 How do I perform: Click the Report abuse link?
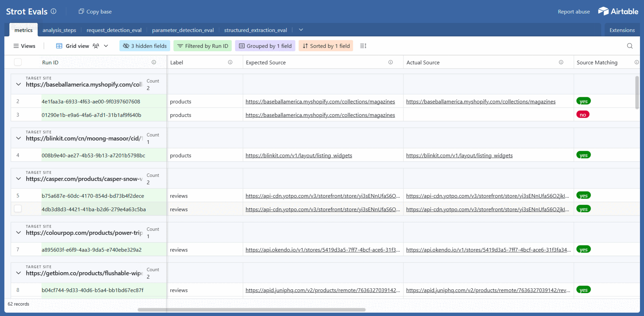point(574,11)
